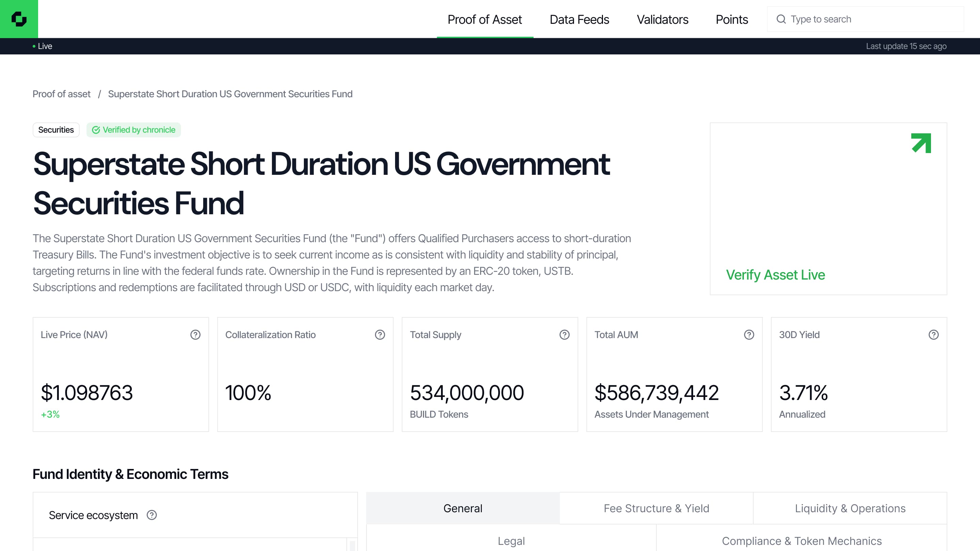Open the Points page
Viewport: 980px width, 551px height.
pos(732,19)
